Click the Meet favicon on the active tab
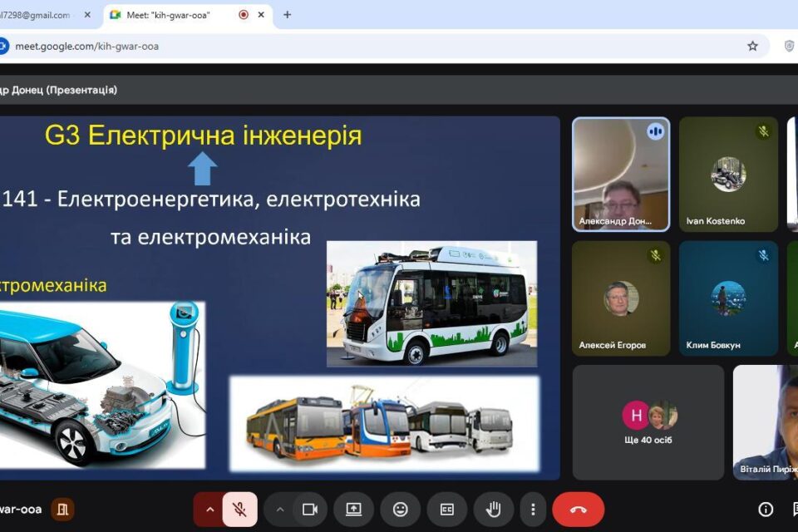Image resolution: width=798 pixels, height=532 pixels. tap(116, 15)
